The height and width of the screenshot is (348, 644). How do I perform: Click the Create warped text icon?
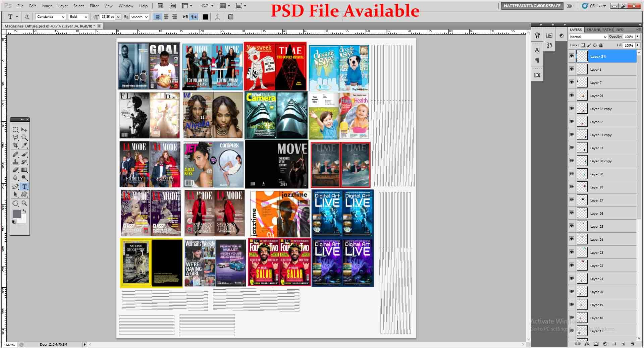(217, 17)
